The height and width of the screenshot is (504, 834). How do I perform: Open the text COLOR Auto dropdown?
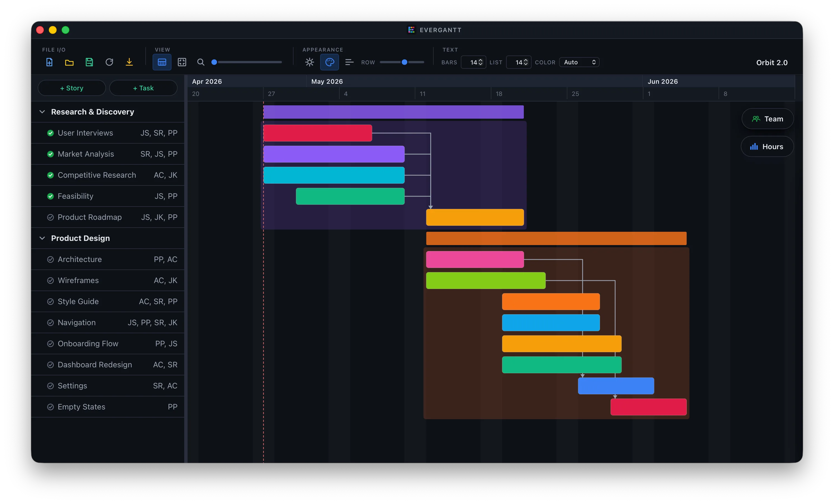point(579,62)
